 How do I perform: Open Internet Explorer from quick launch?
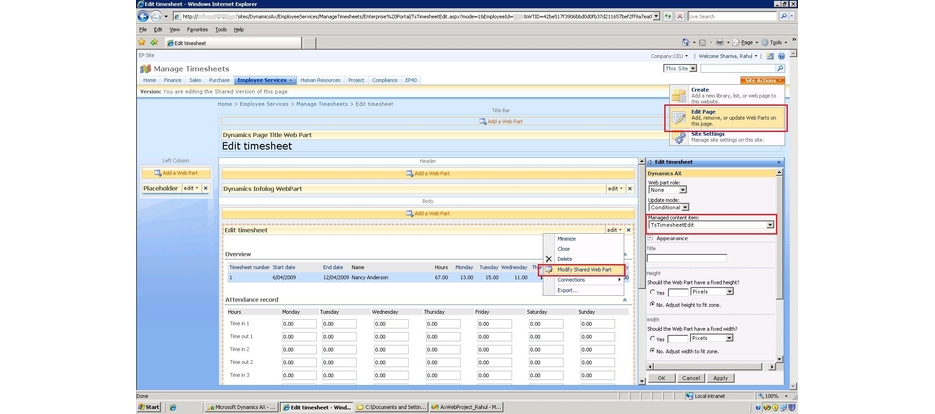[x=173, y=407]
